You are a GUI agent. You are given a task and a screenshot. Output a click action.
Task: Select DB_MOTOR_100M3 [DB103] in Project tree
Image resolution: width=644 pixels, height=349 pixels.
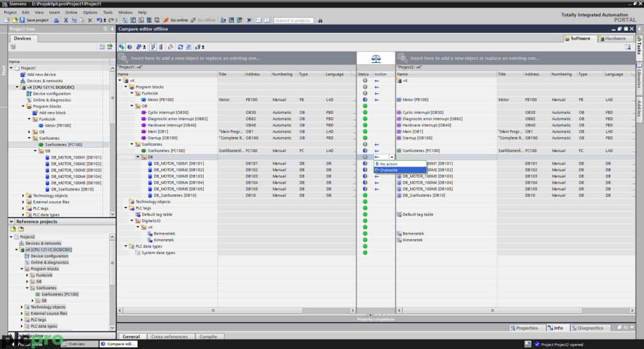(76, 170)
